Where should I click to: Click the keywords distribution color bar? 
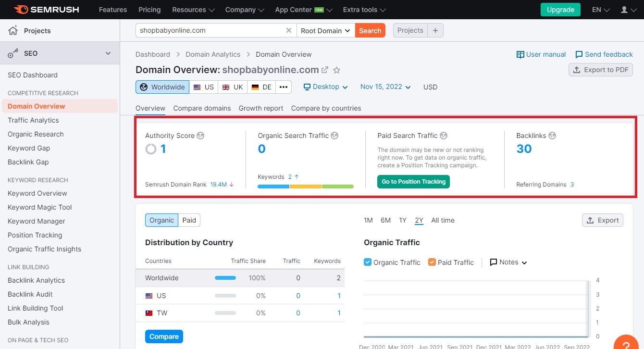pos(306,187)
